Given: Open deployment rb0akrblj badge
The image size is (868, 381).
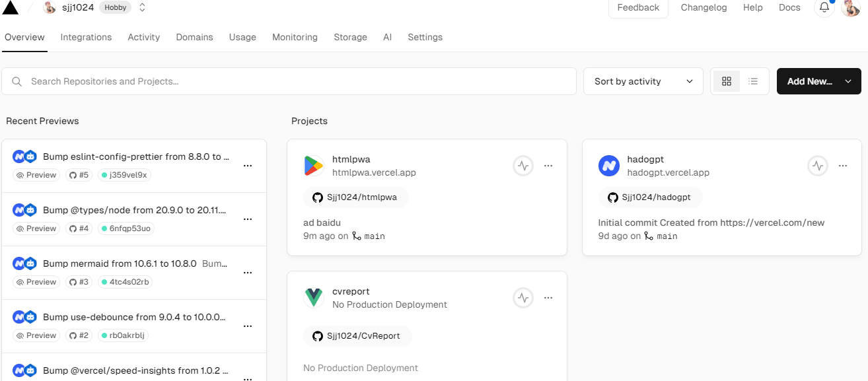Looking at the screenshot, I should [124, 335].
